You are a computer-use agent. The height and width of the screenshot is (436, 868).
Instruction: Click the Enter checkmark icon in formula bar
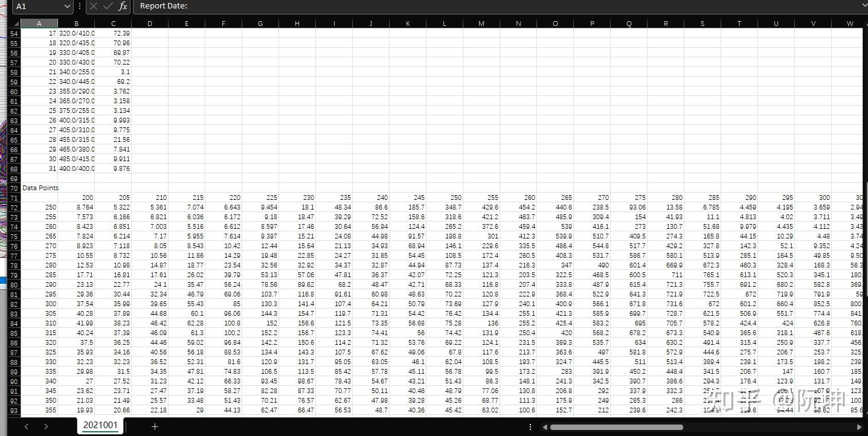click(108, 6)
